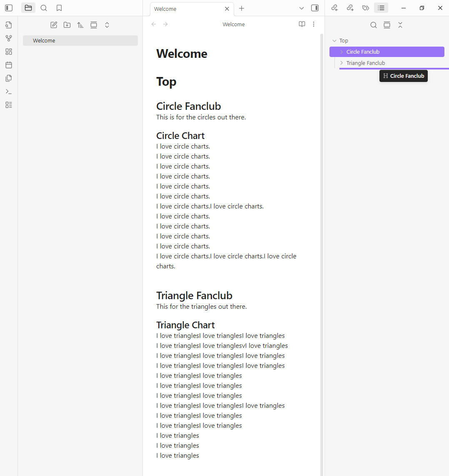Image resolution: width=449 pixels, height=476 pixels.
Task: Open the command palette ribbon icon
Action: (x=9, y=92)
